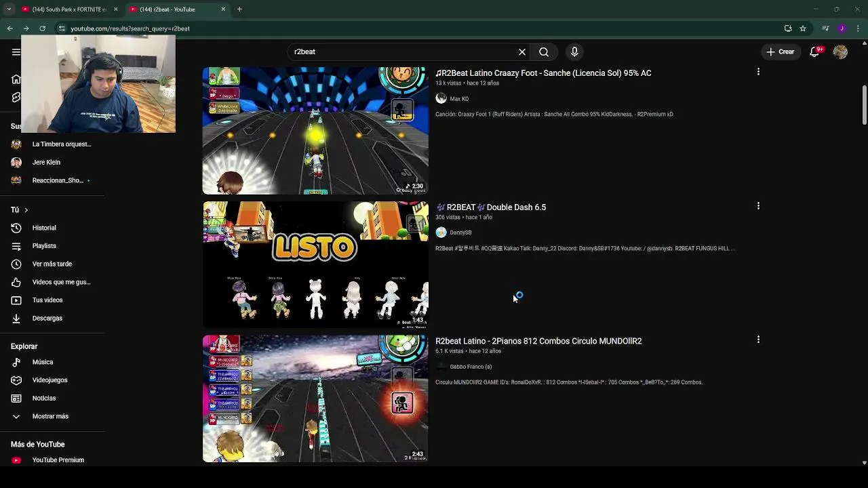Open the new tab plus button
Image resolution: width=868 pixels, height=488 pixels.
(239, 9)
